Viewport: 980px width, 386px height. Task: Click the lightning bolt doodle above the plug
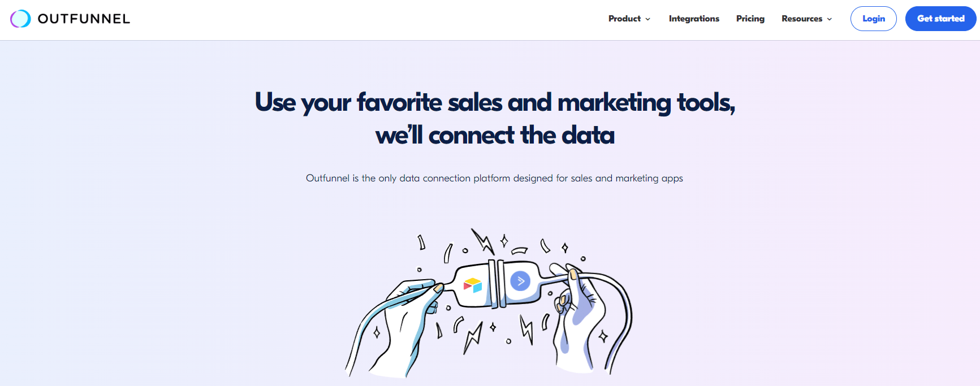pos(483,242)
